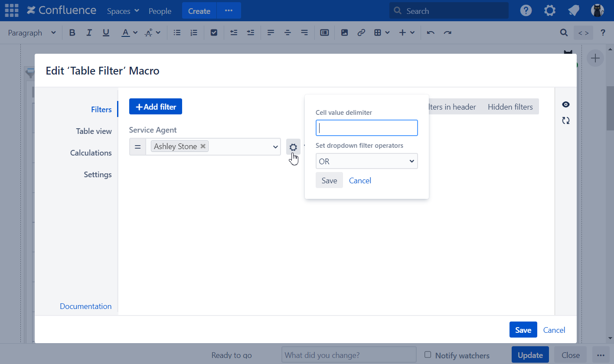
Task: Open the page layout icon in the toolbar
Action: coord(324,32)
